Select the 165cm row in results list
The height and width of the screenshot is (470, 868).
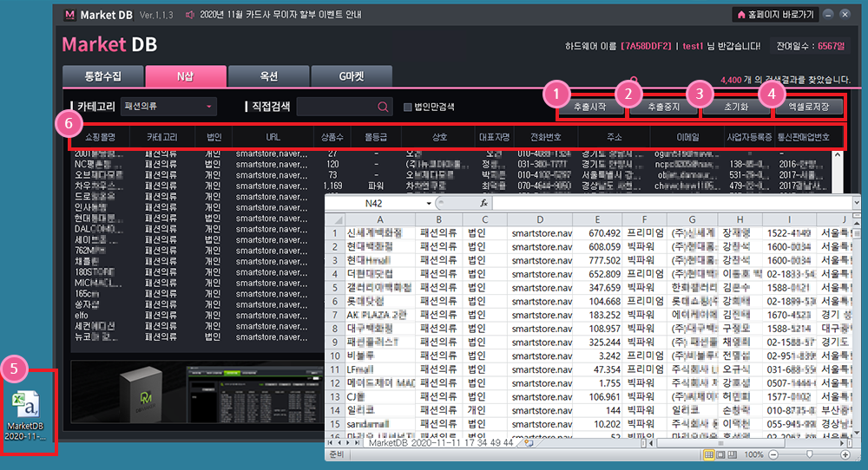tap(198, 294)
